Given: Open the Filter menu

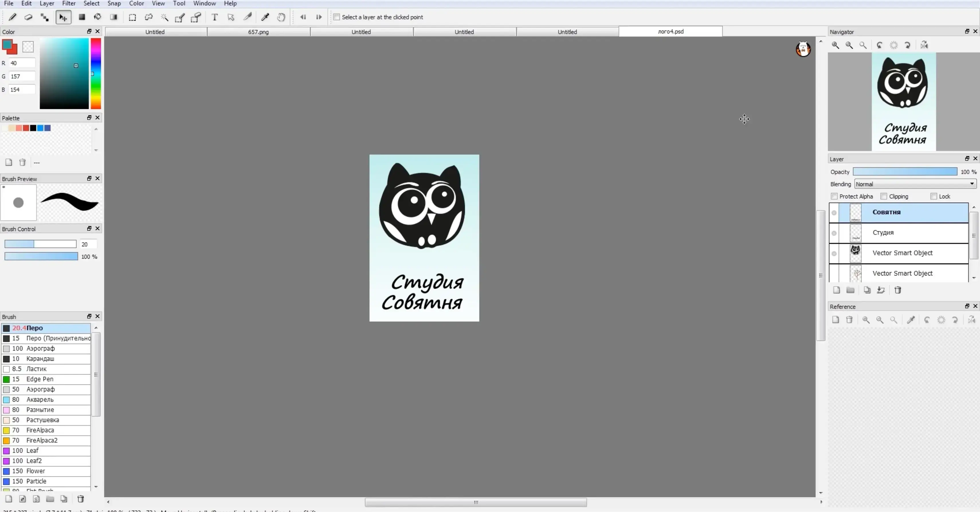Looking at the screenshot, I should point(69,3).
